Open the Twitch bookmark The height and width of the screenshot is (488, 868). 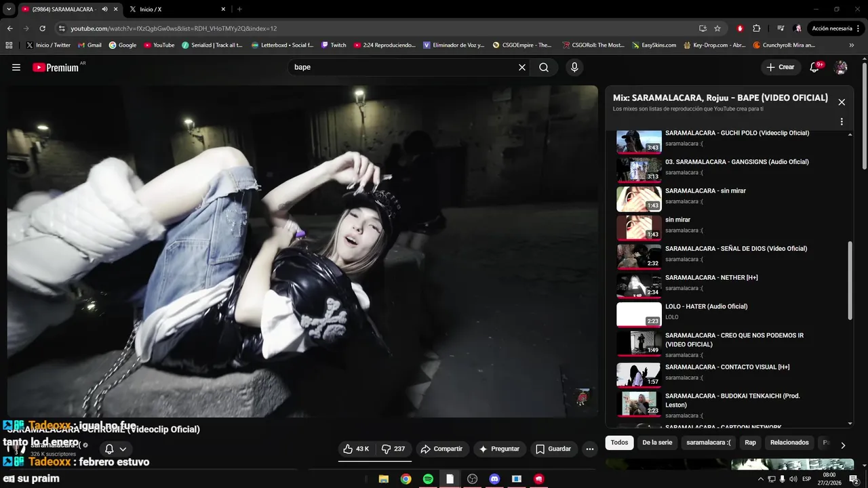coord(333,45)
